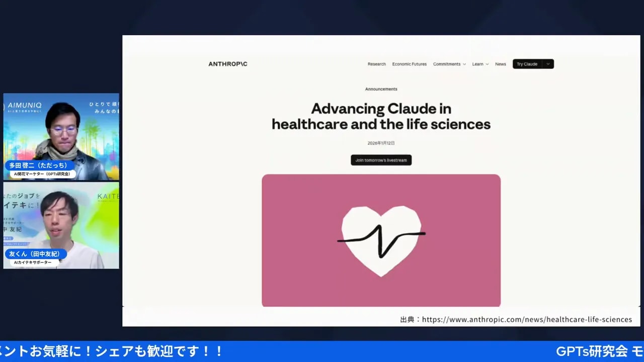Click the heart with heartbeat line illustration
The width and height of the screenshot is (644, 362).
click(381, 240)
